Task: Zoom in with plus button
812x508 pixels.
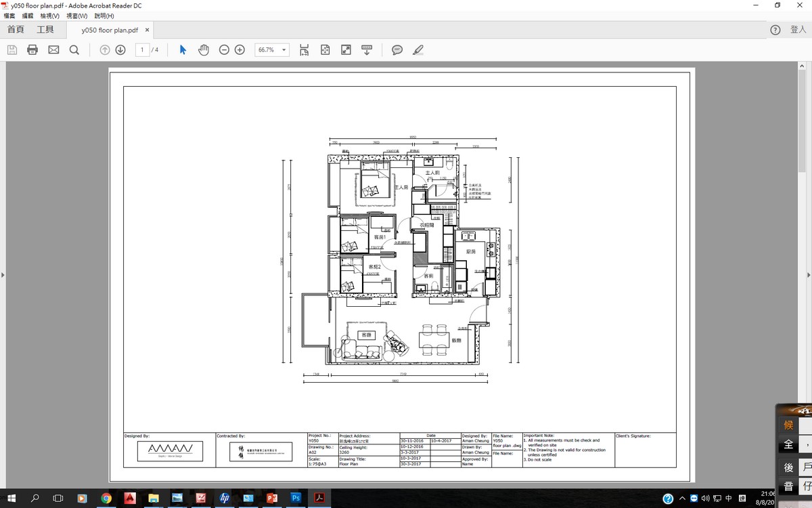Action: [x=240, y=49]
